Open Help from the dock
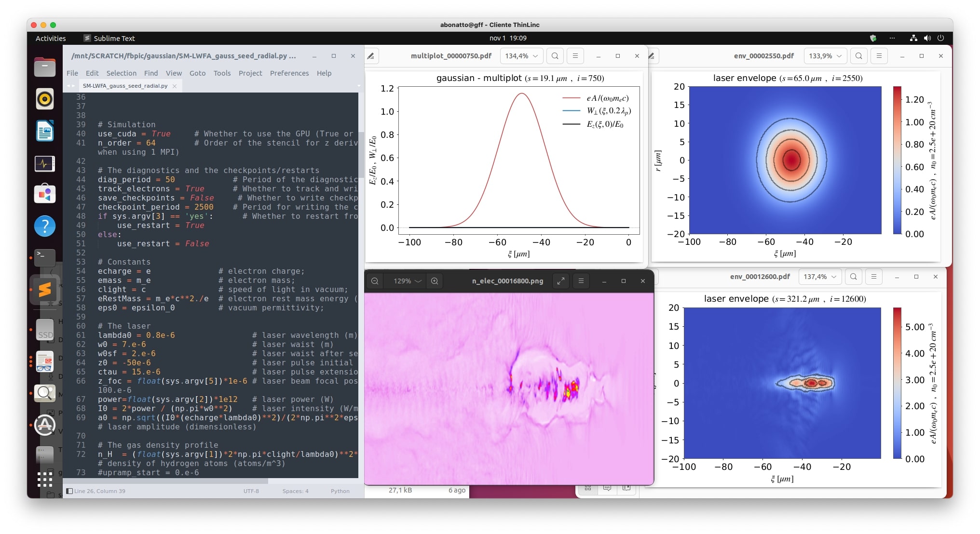Image resolution: width=980 pixels, height=534 pixels. click(45, 226)
